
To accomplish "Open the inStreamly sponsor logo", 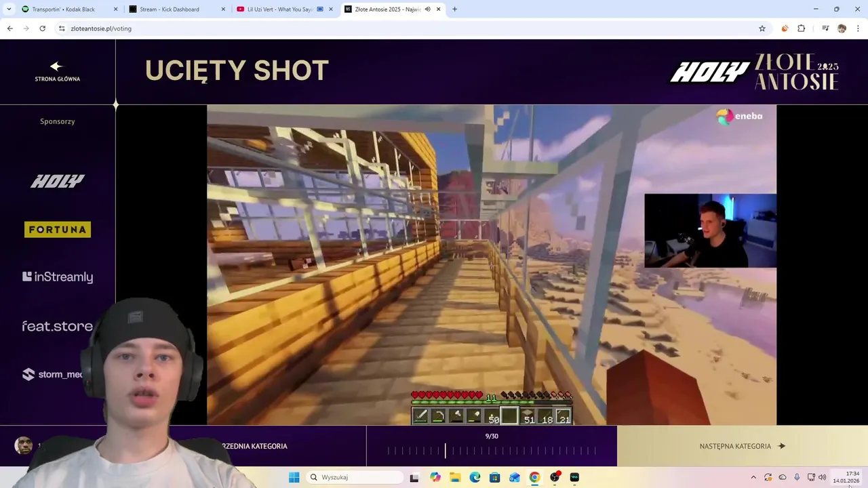I will [x=58, y=277].
